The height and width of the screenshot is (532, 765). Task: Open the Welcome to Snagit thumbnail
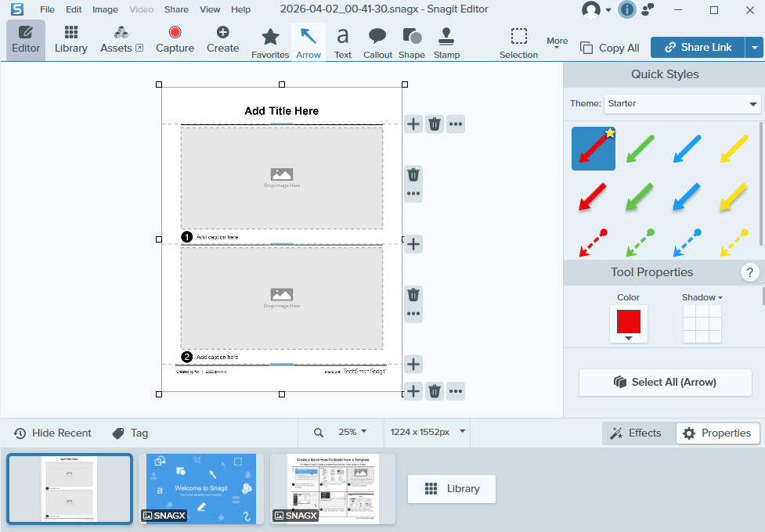(x=201, y=489)
